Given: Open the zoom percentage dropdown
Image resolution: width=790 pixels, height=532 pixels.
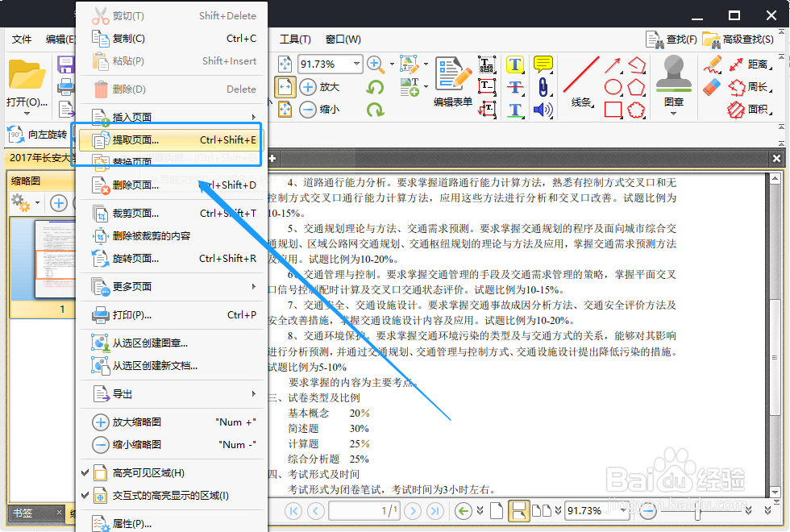Looking at the screenshot, I should 355,63.
